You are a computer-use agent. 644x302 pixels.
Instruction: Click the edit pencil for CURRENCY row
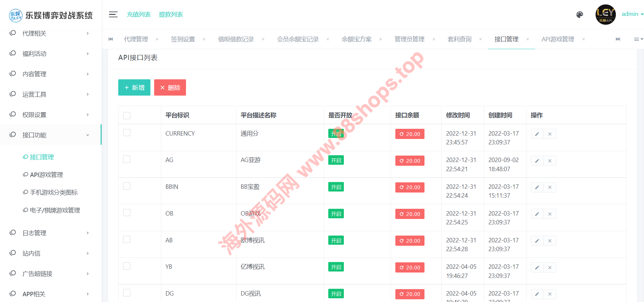tap(537, 134)
